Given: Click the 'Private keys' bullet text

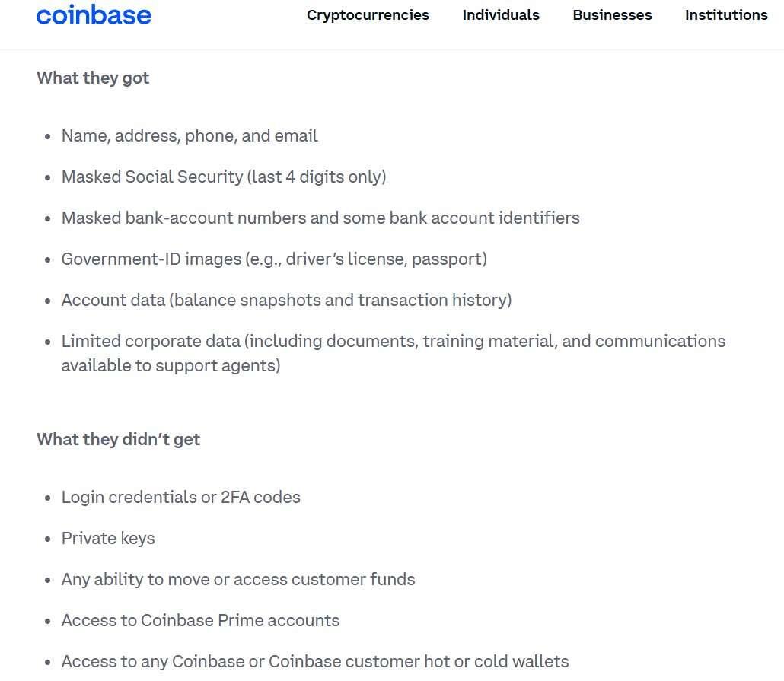Looking at the screenshot, I should tap(108, 539).
